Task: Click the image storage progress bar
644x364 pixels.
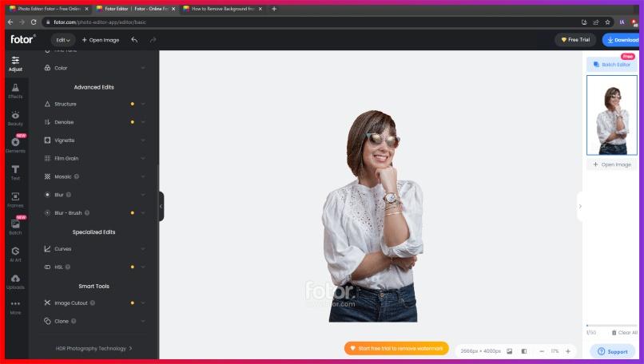Action: point(611,326)
